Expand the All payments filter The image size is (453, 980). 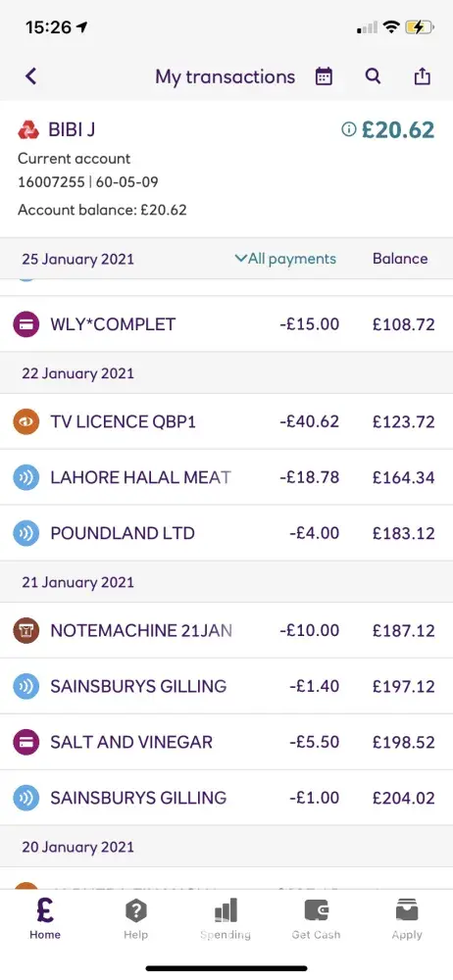[x=285, y=259]
